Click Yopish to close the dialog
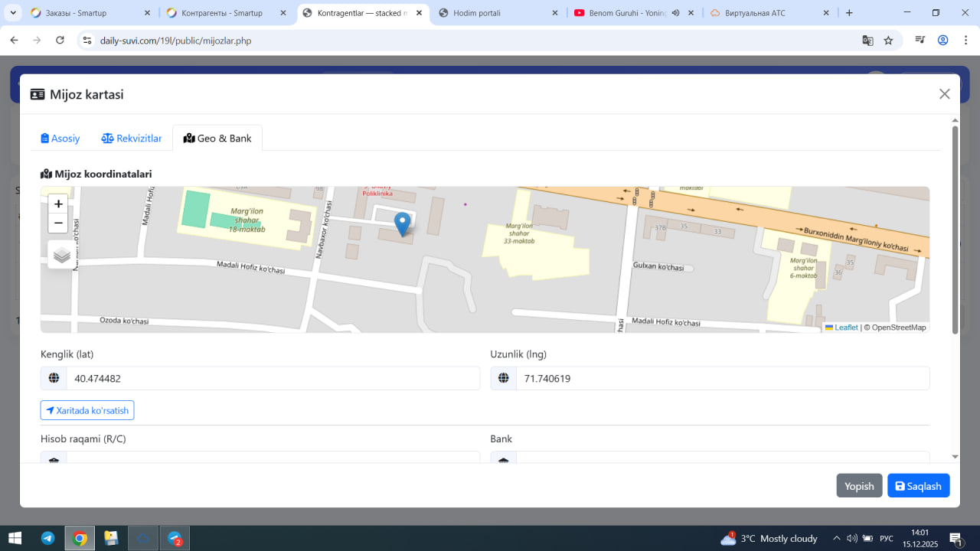The height and width of the screenshot is (551, 980). [x=859, y=486]
